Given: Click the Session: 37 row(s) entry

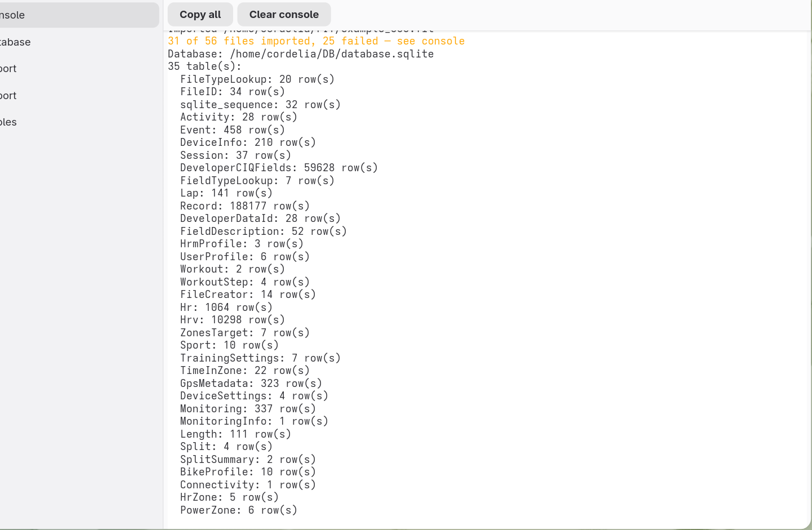Looking at the screenshot, I should click(235, 155).
